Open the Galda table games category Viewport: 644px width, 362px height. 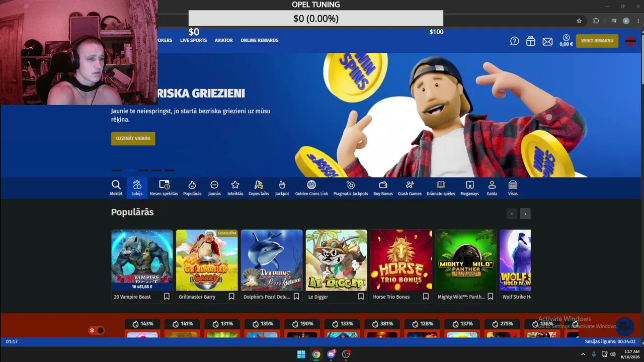[492, 188]
